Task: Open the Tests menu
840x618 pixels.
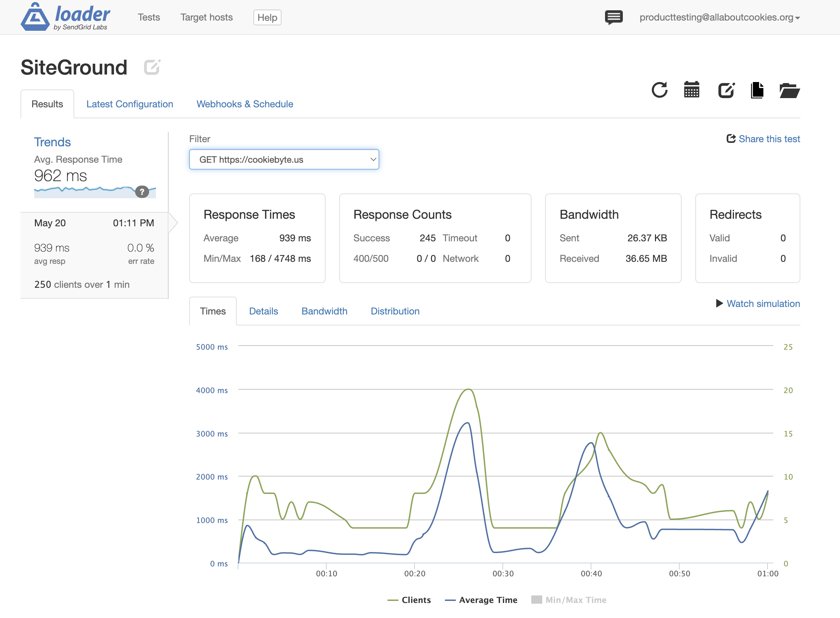Action: pos(149,17)
